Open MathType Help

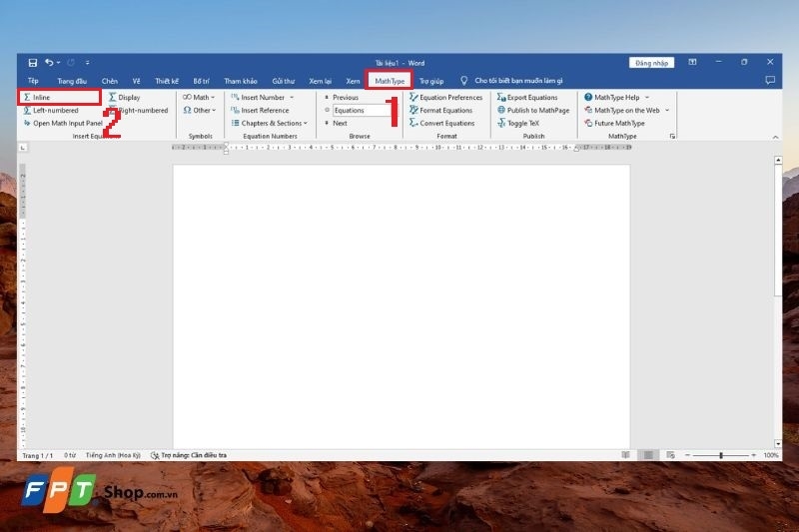[612, 97]
